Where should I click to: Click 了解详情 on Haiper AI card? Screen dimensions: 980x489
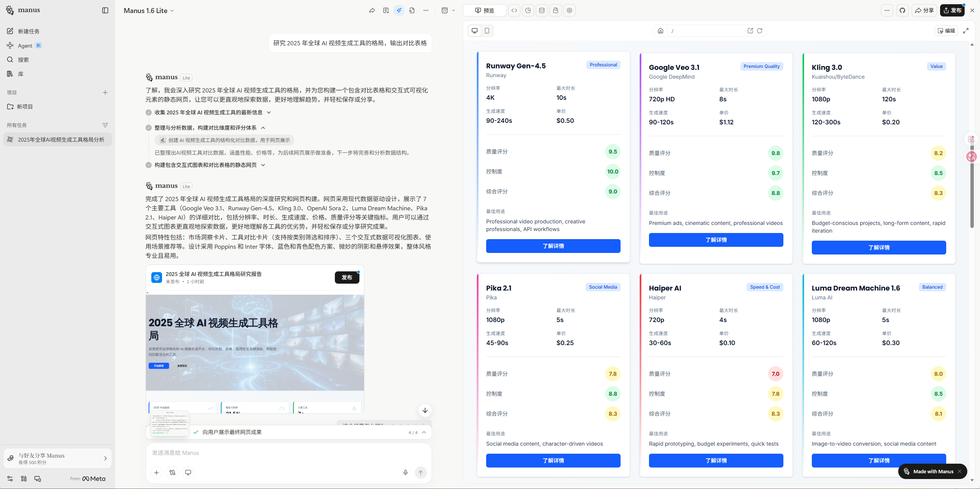[716, 461]
